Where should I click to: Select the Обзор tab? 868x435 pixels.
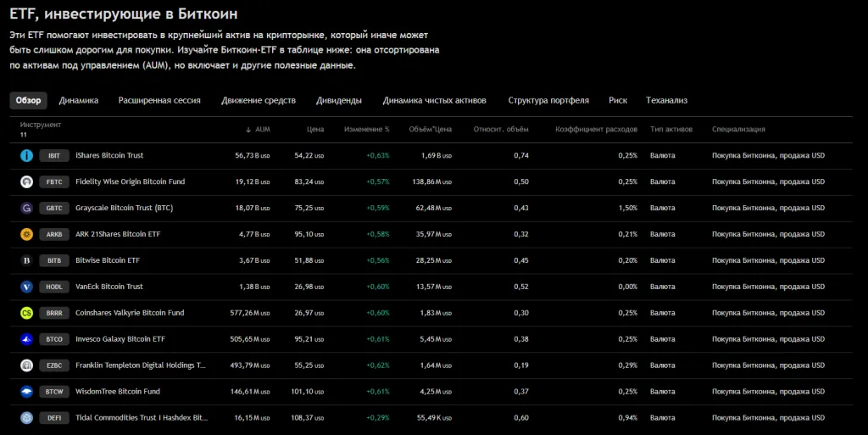point(28,100)
